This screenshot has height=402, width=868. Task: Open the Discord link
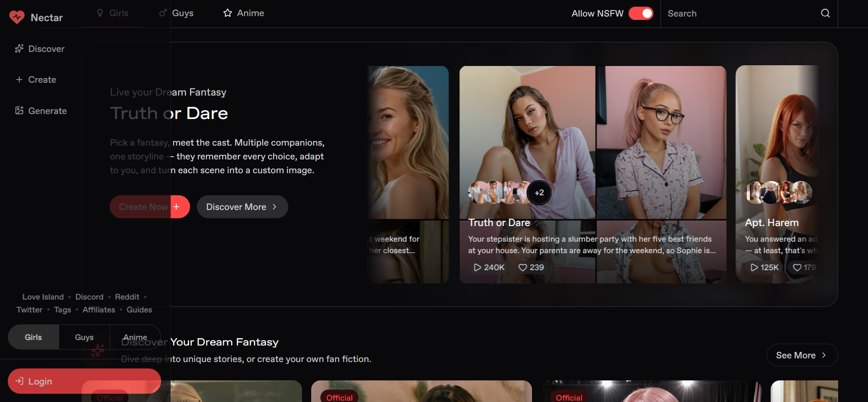(x=90, y=297)
